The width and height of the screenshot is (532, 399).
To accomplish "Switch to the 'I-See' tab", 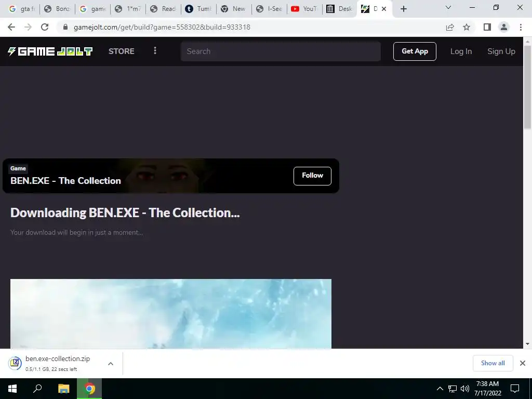I will [269, 9].
